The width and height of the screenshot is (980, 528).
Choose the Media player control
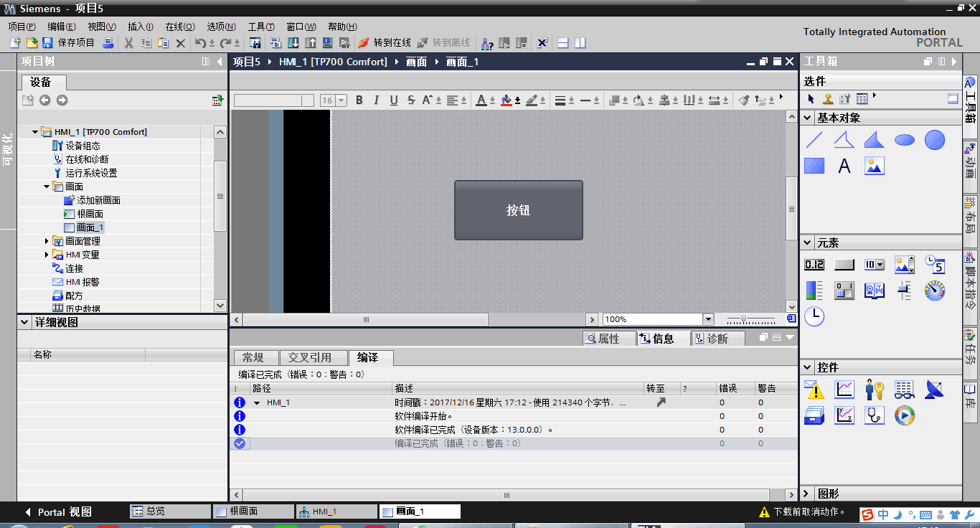pyautogui.click(x=905, y=415)
